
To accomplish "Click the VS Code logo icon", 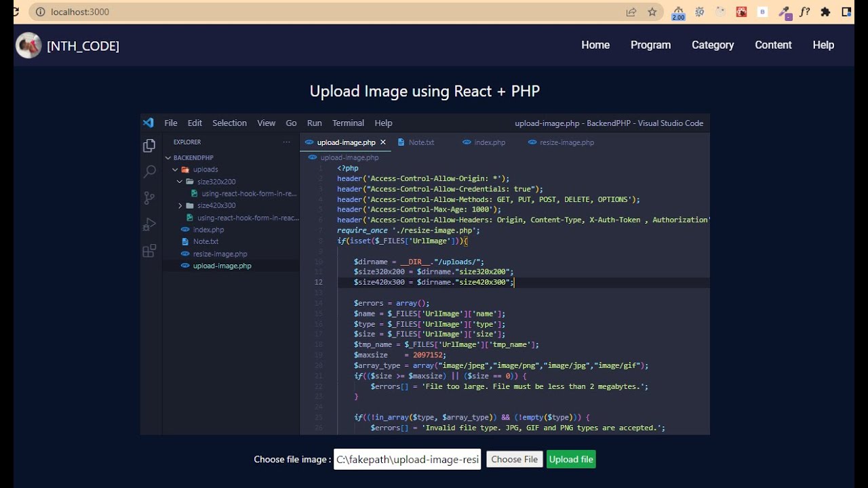I will click(x=149, y=123).
